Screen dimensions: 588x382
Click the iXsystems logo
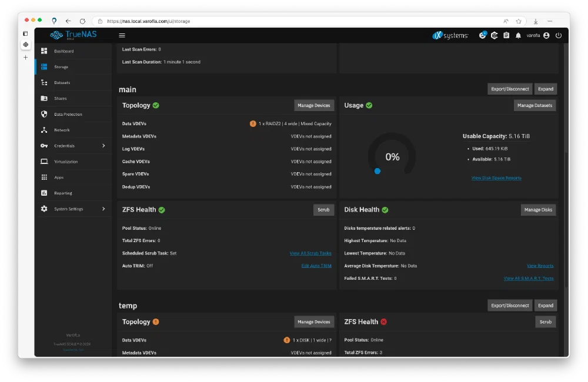pos(450,35)
